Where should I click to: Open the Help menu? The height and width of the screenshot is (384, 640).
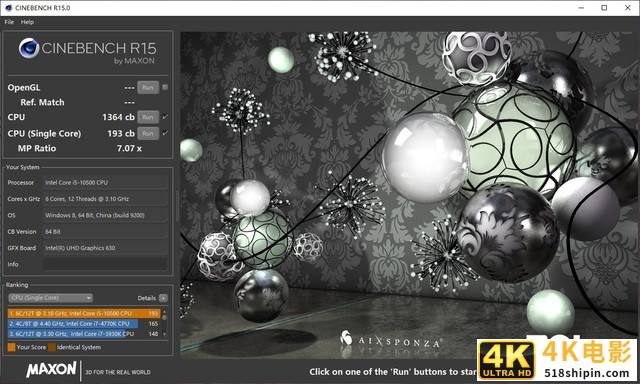pyautogui.click(x=27, y=22)
